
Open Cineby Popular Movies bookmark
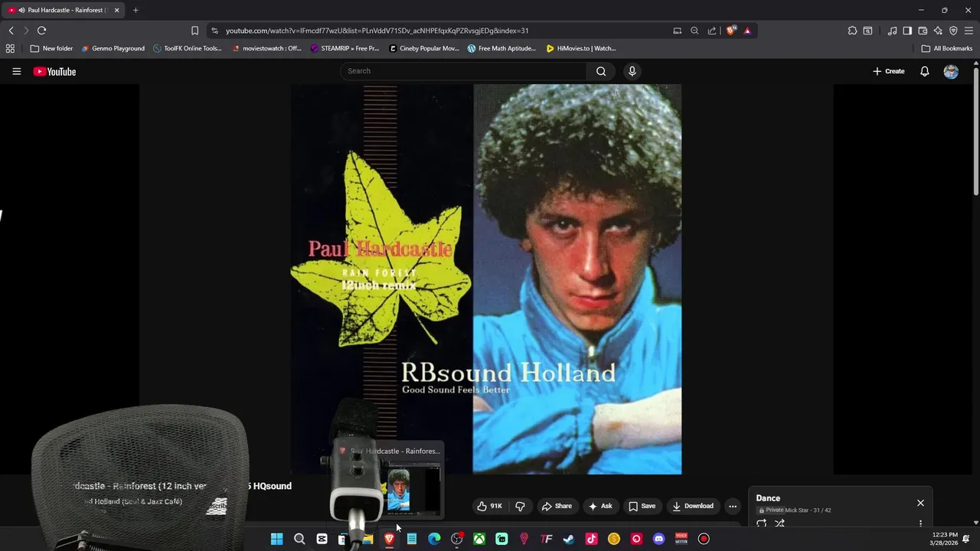(x=424, y=48)
